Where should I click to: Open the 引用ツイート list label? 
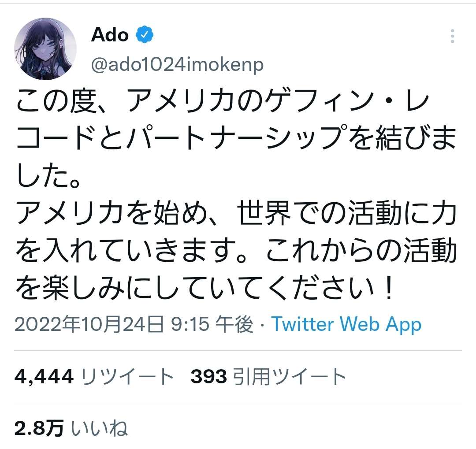pyautogui.click(x=290, y=376)
